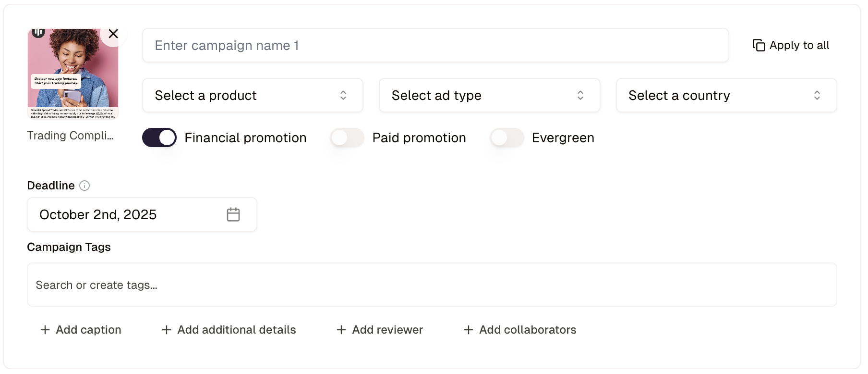
Task: Click the copy icon beside Apply to all
Action: click(x=759, y=45)
